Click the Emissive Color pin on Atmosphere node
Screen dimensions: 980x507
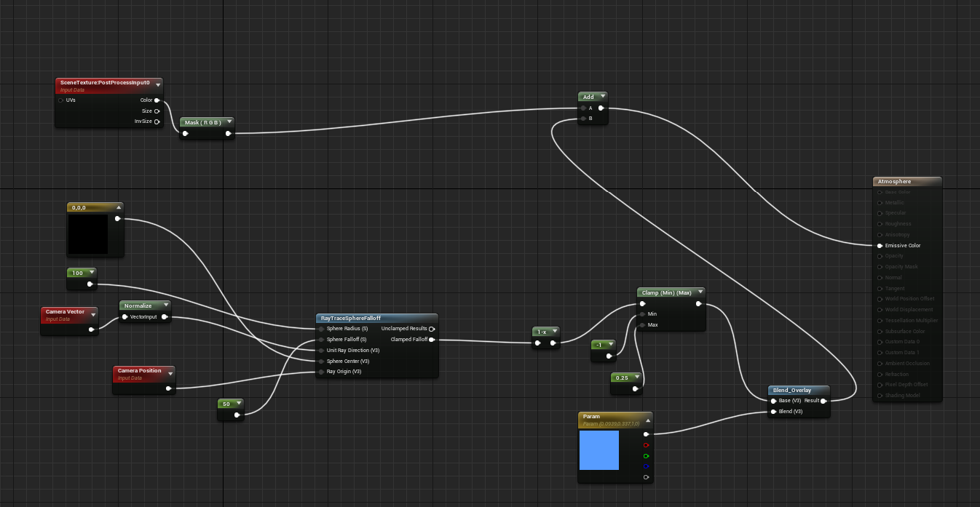click(x=881, y=245)
